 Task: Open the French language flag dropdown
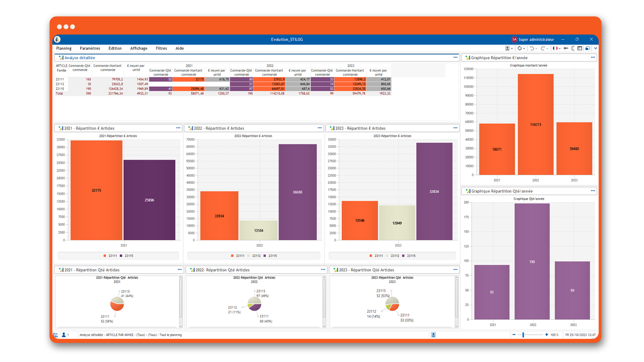(556, 48)
